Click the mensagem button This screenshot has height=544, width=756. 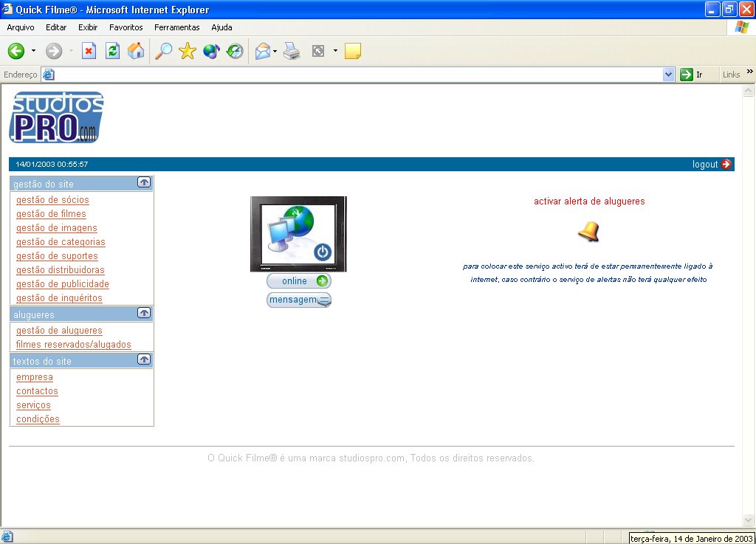pyautogui.click(x=298, y=300)
